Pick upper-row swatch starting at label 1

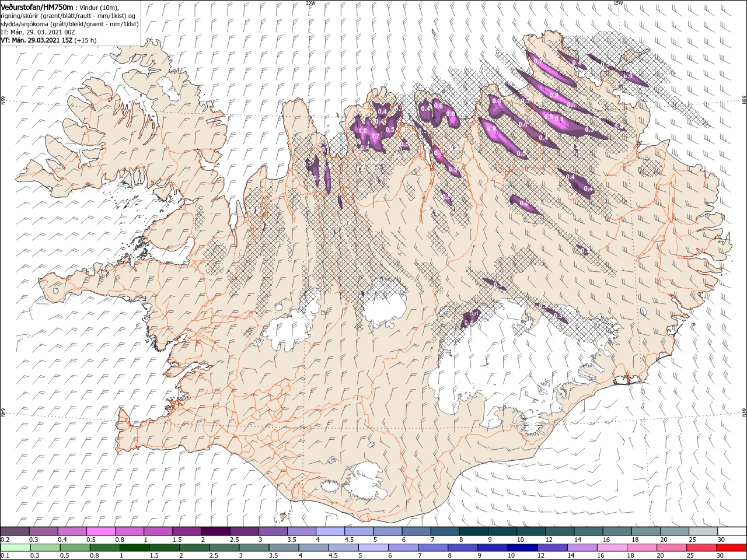coord(158,531)
